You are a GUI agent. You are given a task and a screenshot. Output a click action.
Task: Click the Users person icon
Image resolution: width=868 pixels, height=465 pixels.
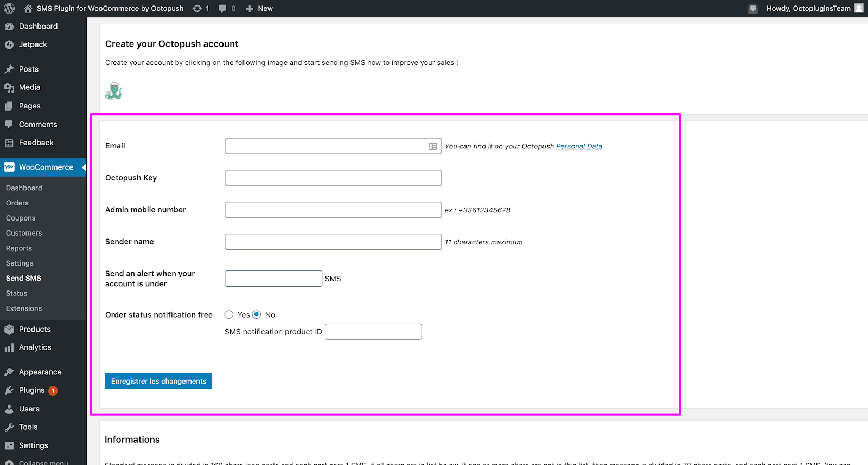coord(9,409)
